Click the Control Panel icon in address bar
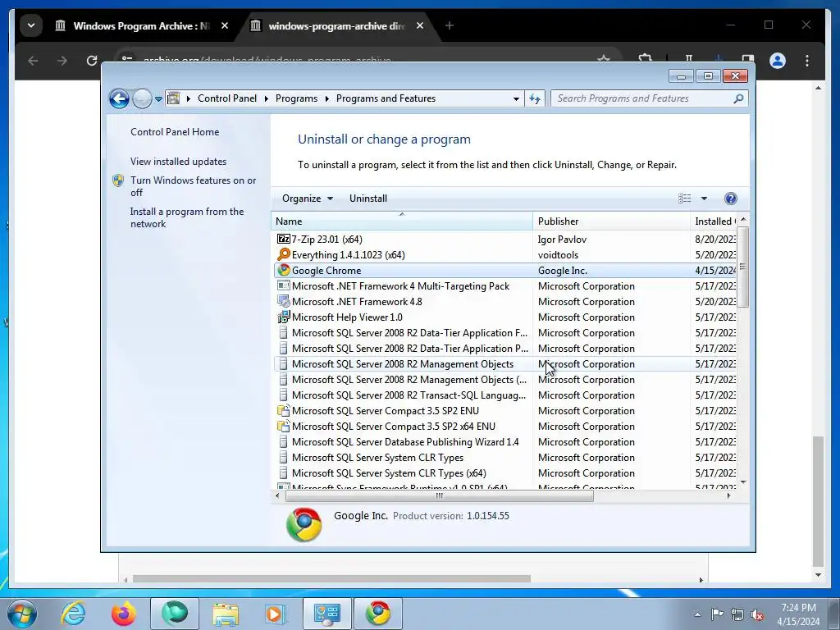The height and width of the screenshot is (630, 840). (x=173, y=98)
